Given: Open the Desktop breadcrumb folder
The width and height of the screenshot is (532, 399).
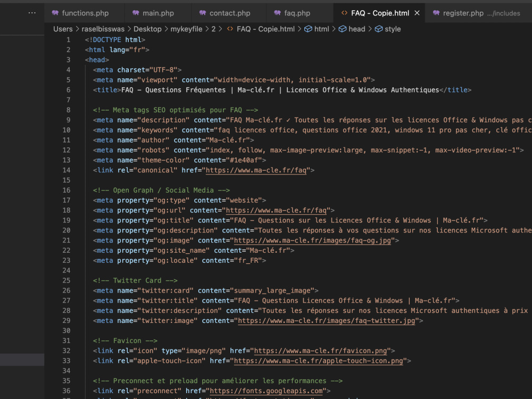Looking at the screenshot, I should (147, 29).
